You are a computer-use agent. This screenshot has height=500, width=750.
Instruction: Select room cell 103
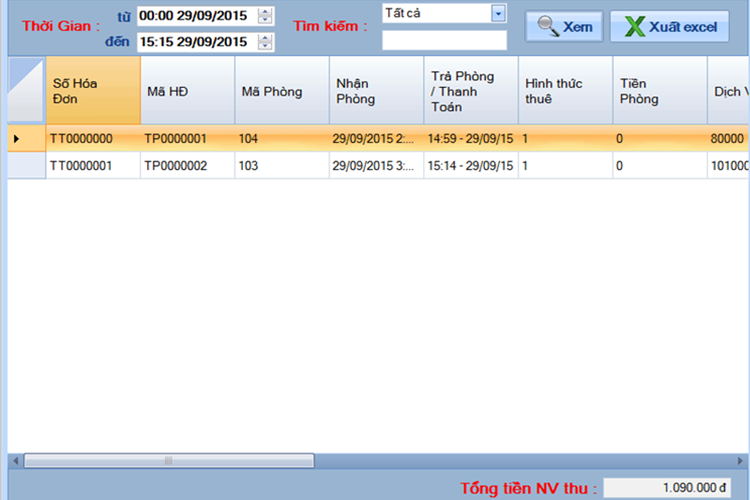pyautogui.click(x=282, y=166)
